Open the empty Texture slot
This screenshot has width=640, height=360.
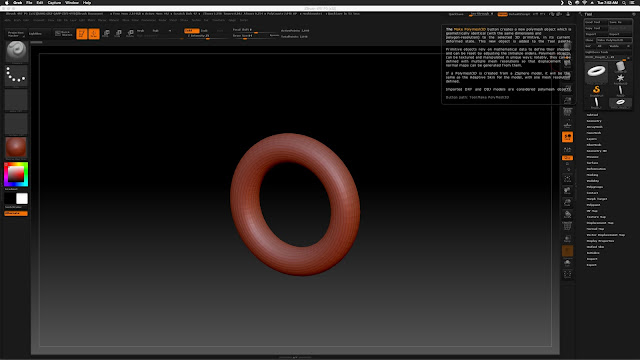tap(16, 124)
